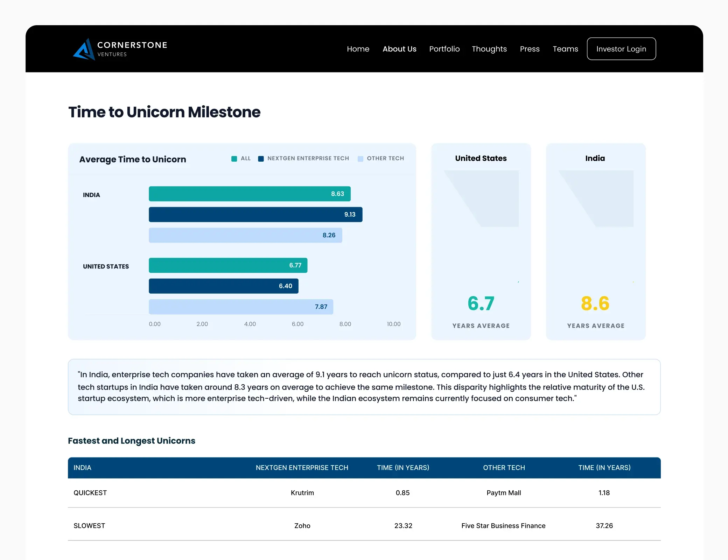Viewport: 728px width, 560px height.
Task: Click the Five Star Business Finance cell
Action: (x=503, y=526)
